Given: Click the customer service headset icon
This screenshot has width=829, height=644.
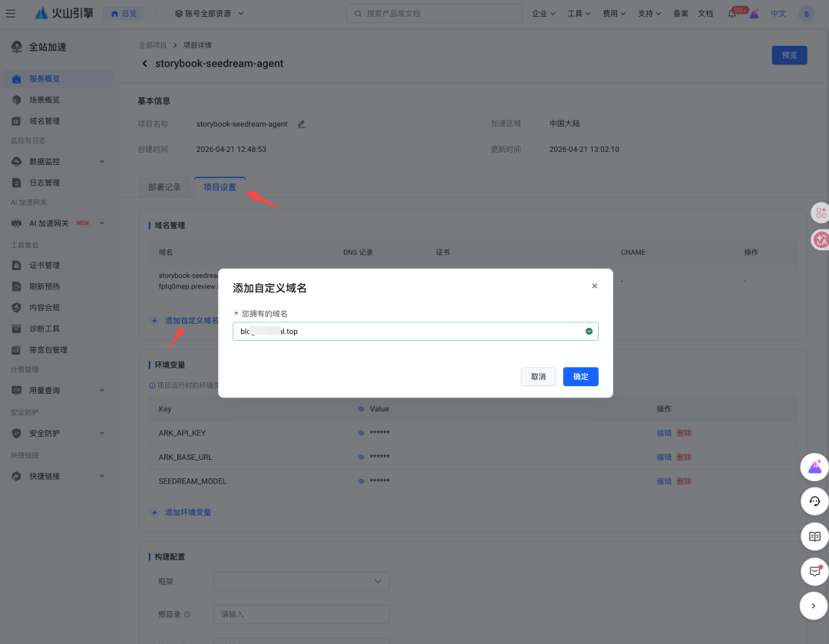Looking at the screenshot, I should pos(814,500).
